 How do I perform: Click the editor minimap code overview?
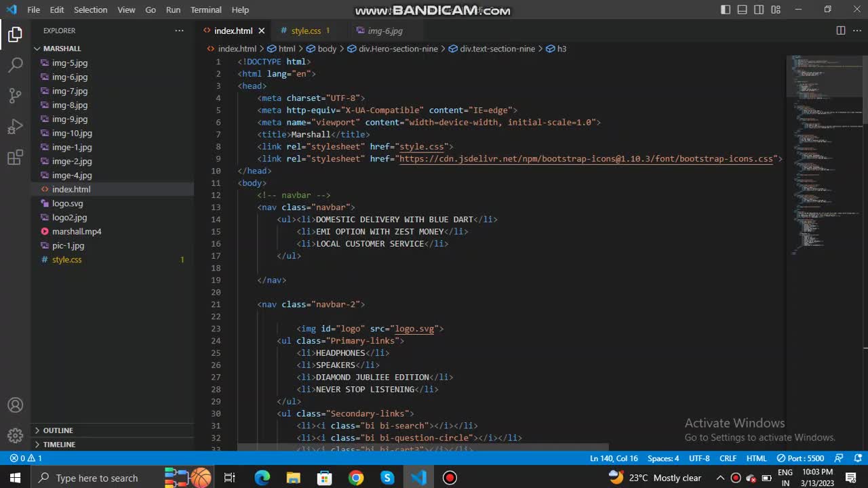coord(824,156)
